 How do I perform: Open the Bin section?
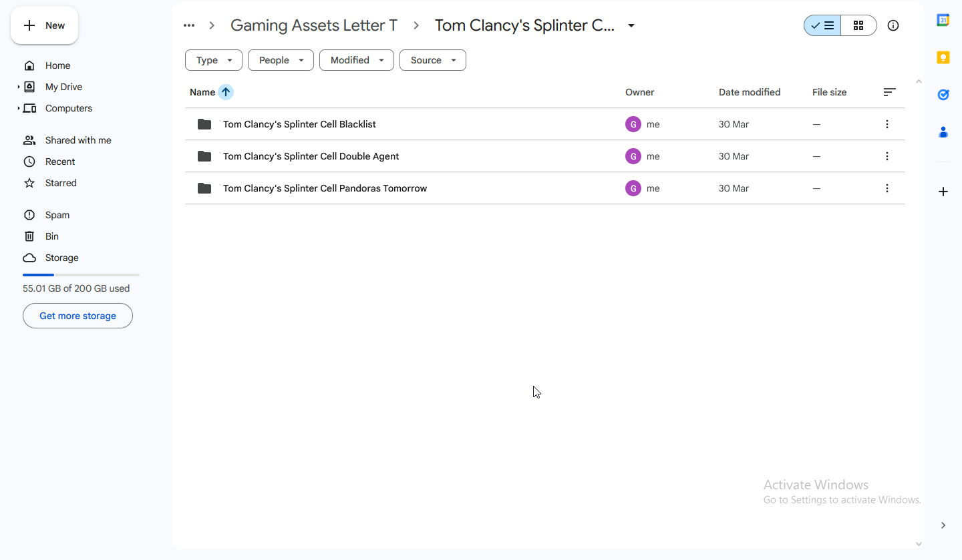(x=52, y=236)
